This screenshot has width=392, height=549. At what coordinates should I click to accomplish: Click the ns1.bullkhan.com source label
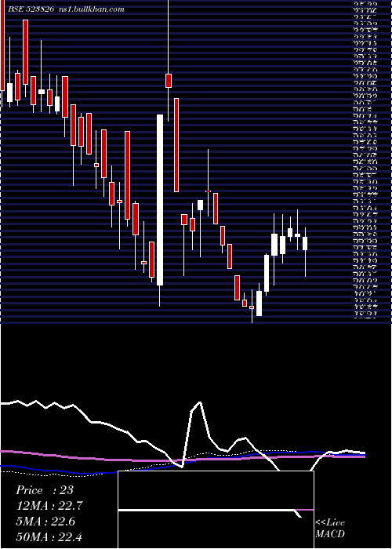point(91,9)
